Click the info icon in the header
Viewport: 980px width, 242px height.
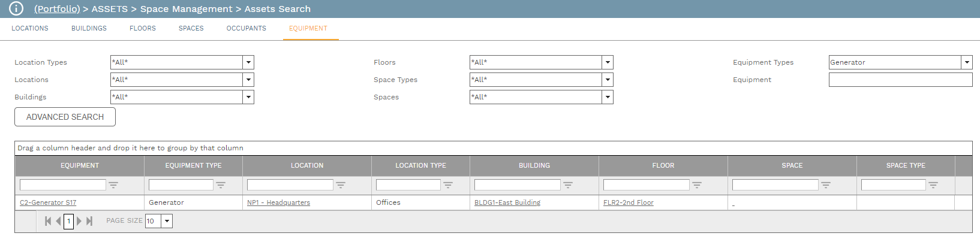16,9
